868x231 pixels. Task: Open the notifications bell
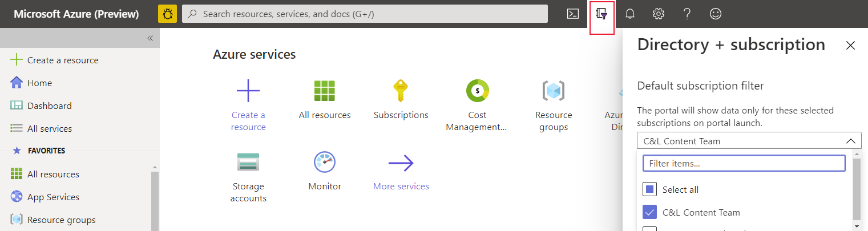pyautogui.click(x=630, y=14)
